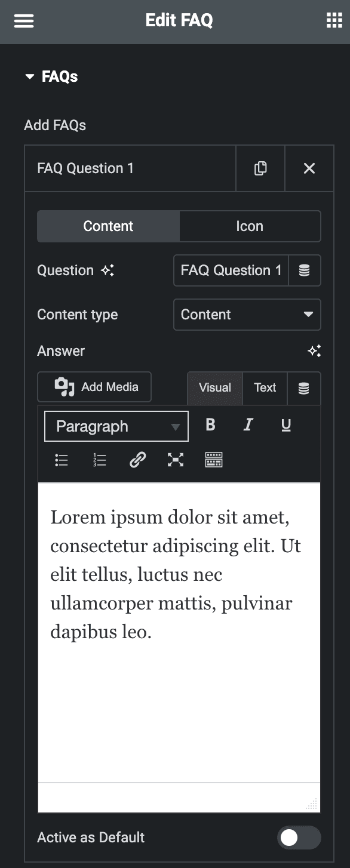Remove FAQ Question 1 item
Screen dimensions: 350x868
(309, 168)
